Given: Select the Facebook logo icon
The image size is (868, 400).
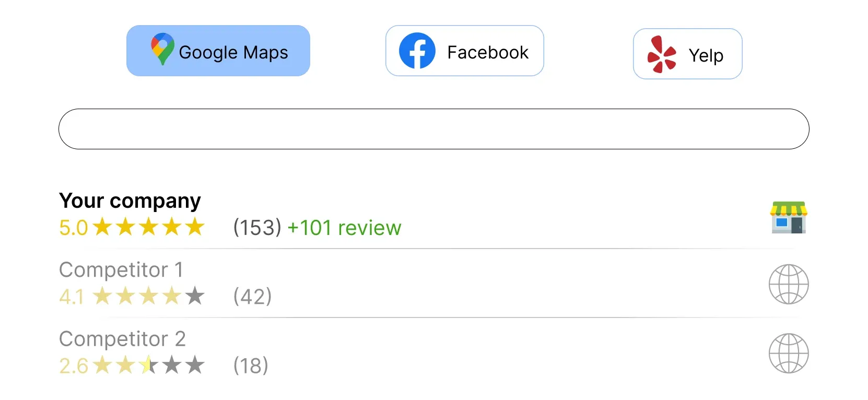Looking at the screenshot, I should click(416, 50).
